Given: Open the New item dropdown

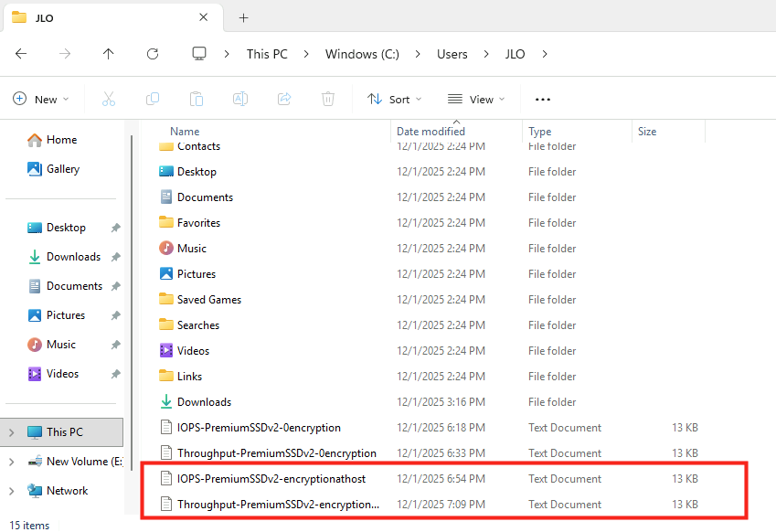Looking at the screenshot, I should (x=38, y=99).
